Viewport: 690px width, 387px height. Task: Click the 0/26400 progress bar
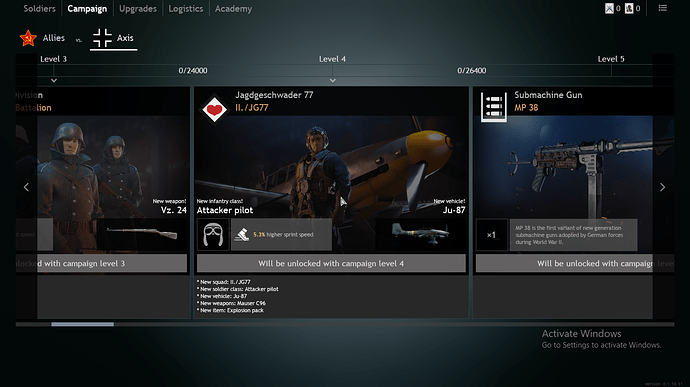tap(472, 70)
